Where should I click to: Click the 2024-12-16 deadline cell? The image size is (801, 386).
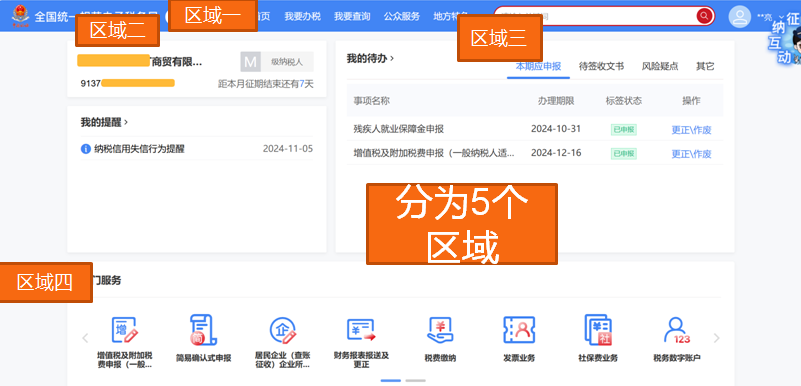(x=556, y=153)
